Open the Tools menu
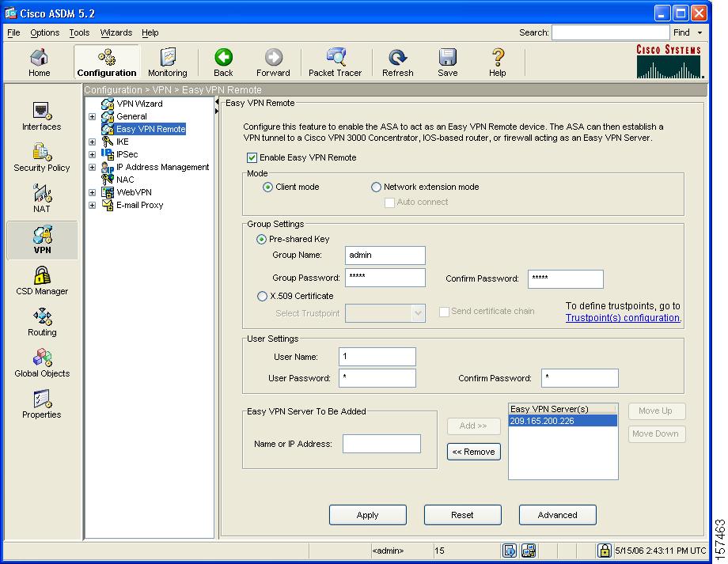 79,32
